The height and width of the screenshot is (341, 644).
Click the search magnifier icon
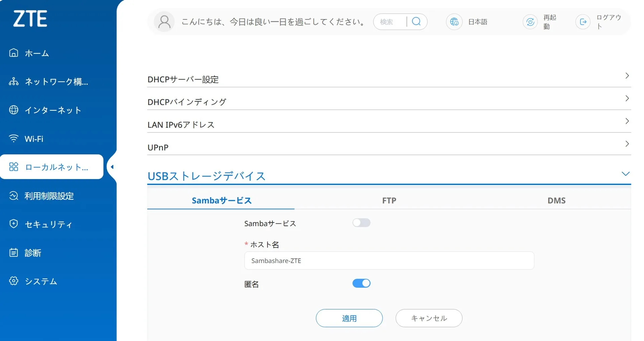(416, 22)
